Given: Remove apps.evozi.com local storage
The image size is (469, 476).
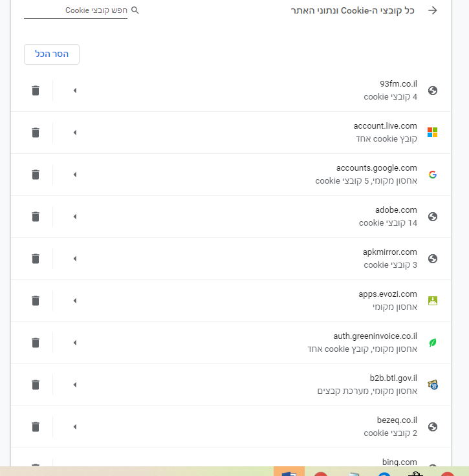Looking at the screenshot, I should (x=36, y=301).
